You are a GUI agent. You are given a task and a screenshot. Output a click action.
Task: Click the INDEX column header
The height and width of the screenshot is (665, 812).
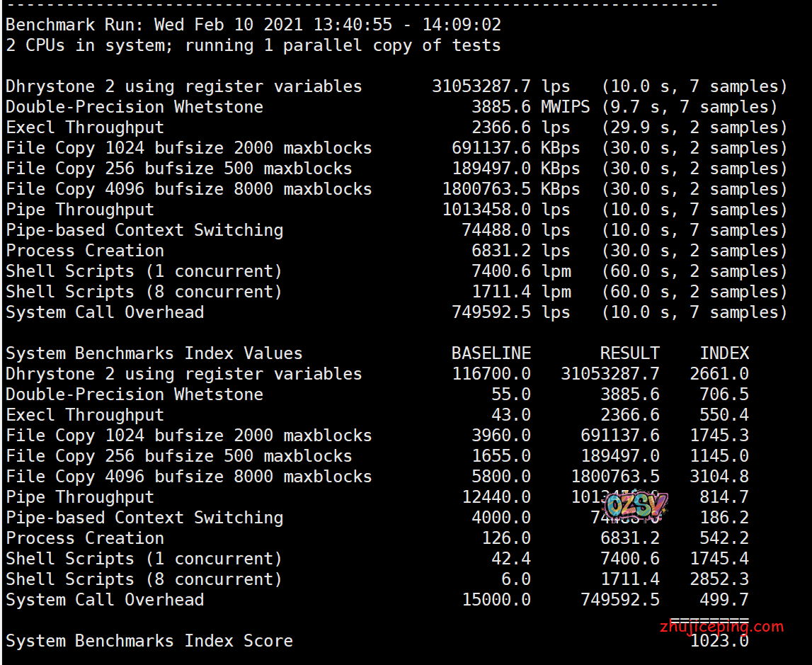(724, 353)
